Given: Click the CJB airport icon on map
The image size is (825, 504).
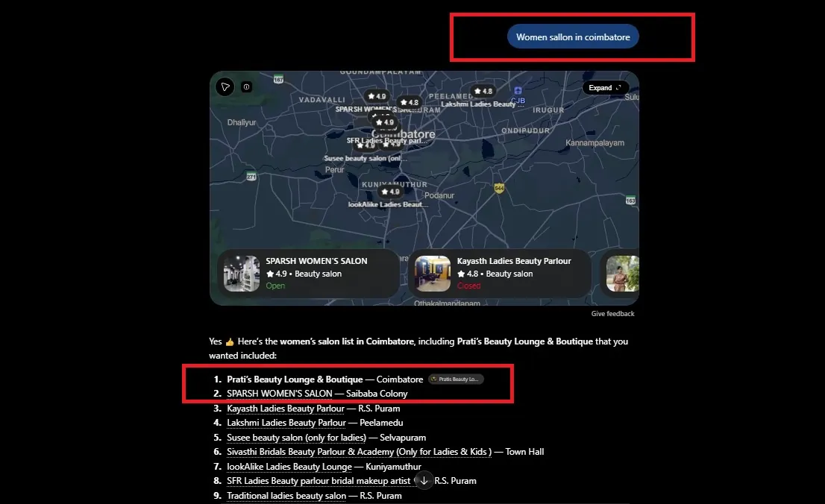Looking at the screenshot, I should click(518, 90).
